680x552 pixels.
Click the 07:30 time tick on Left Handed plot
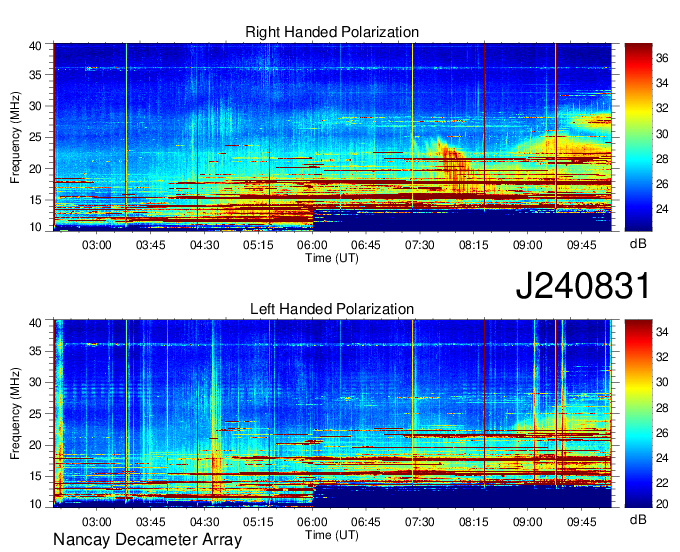(x=419, y=522)
